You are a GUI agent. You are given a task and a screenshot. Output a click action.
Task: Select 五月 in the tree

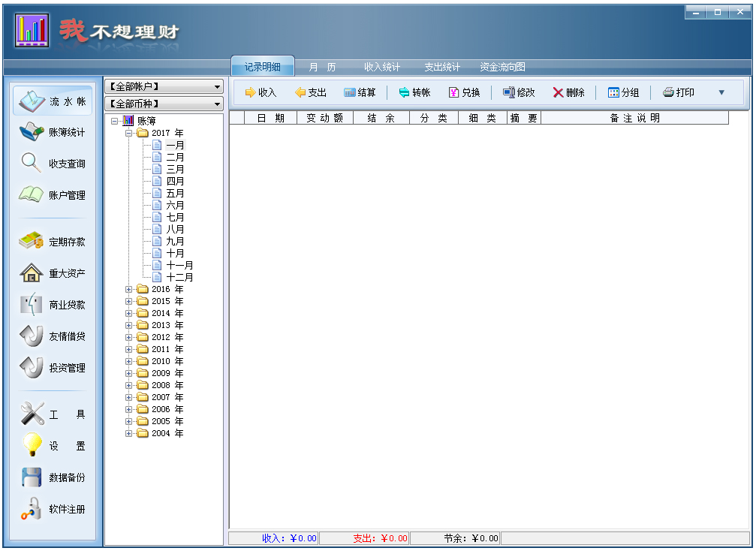click(x=175, y=194)
